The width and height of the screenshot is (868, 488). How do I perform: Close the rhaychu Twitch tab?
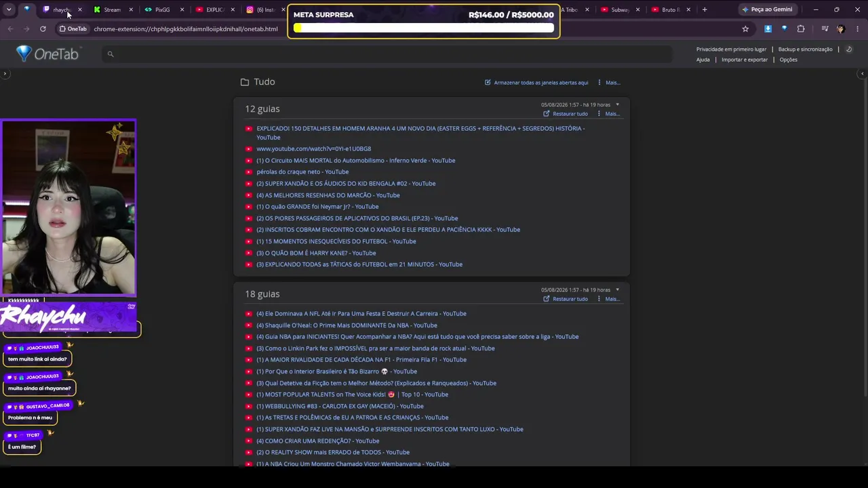tap(80, 9)
